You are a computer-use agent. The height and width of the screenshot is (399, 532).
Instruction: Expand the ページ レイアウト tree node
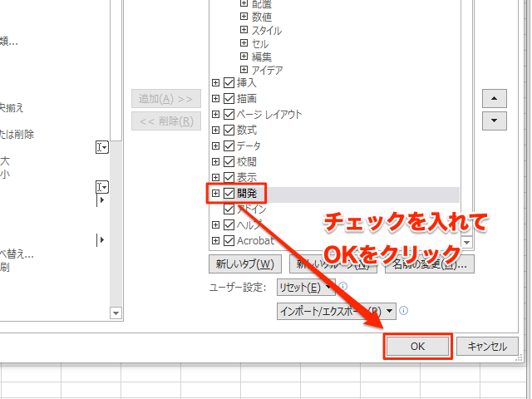[216, 115]
